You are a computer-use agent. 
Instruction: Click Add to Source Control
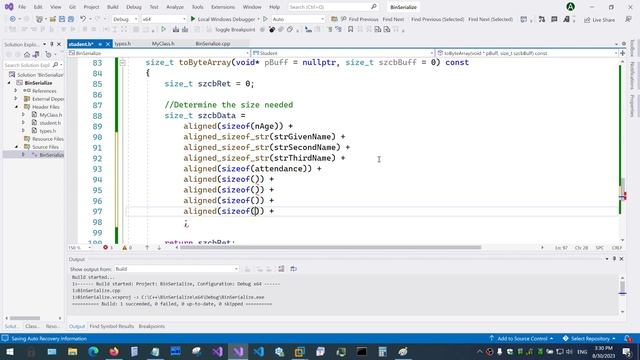[x=522, y=338]
